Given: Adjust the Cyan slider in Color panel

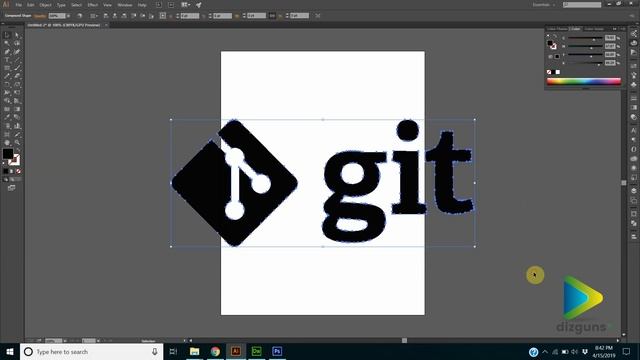Looking at the screenshot, I should 585,38.
